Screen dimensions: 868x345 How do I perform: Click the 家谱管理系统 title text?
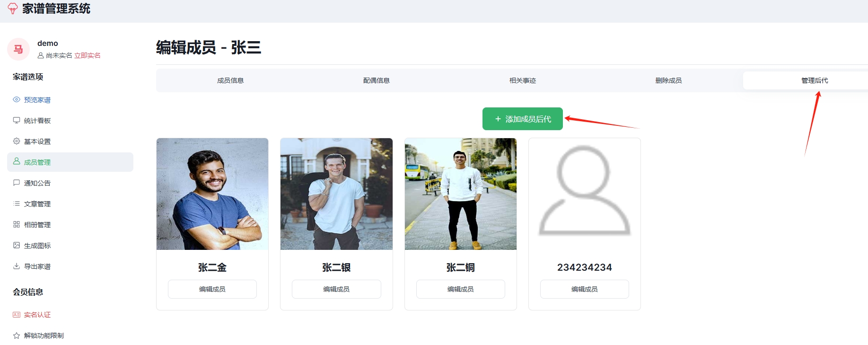pos(56,9)
